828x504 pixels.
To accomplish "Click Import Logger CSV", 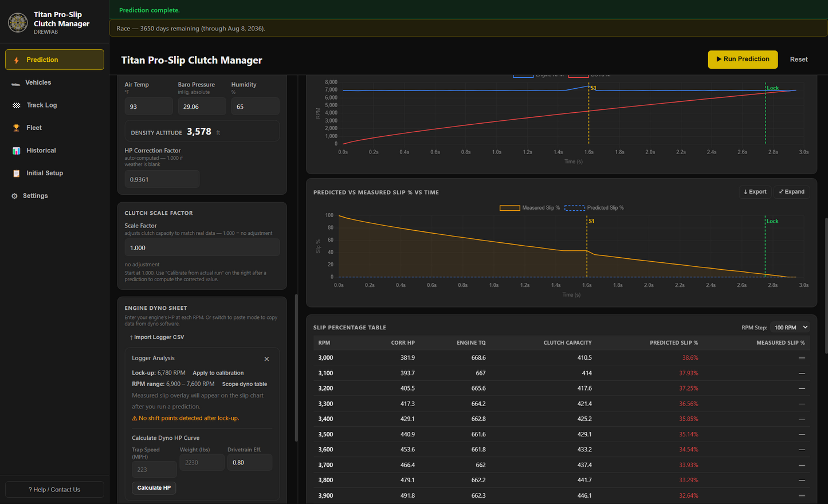I will (x=157, y=337).
